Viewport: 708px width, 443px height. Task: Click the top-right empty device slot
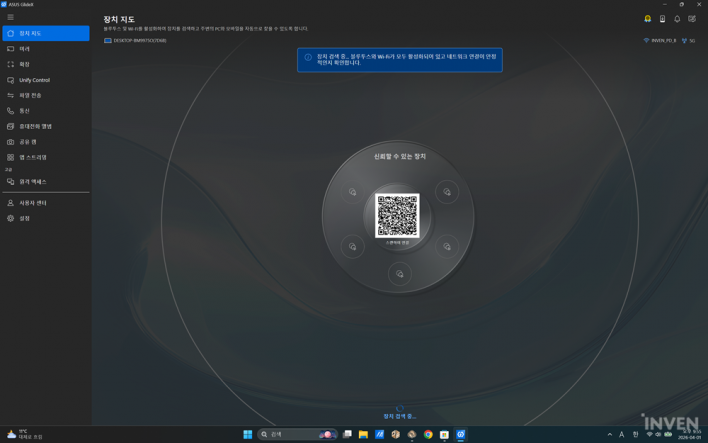[x=446, y=192]
